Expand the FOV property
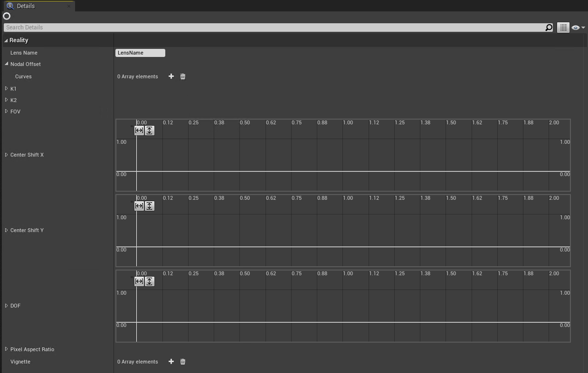This screenshot has height=373, width=588. (7, 112)
